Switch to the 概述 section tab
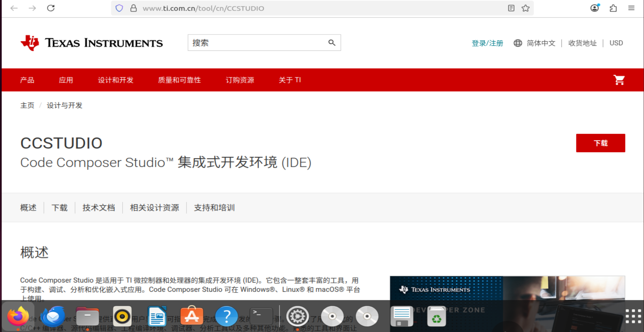This screenshot has height=332, width=644. pyautogui.click(x=28, y=207)
